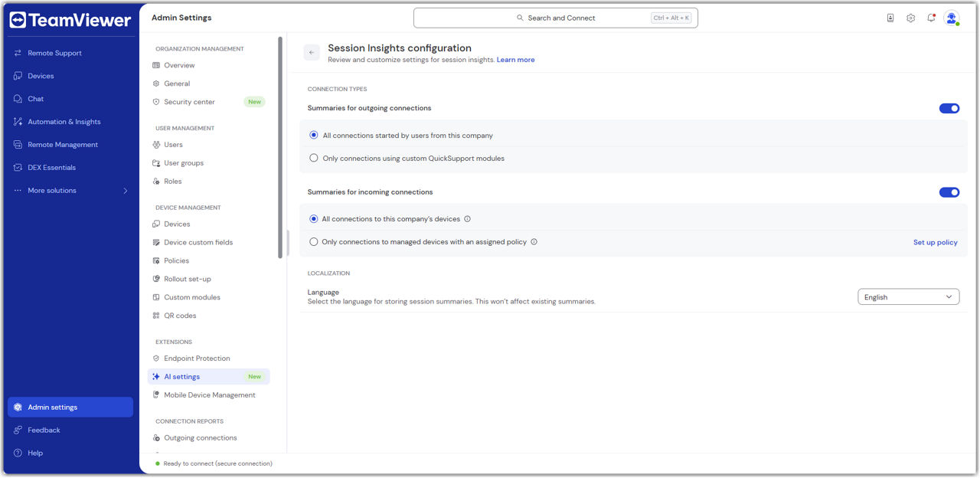Click the Device custom fields icon
The height and width of the screenshot is (478, 980).
point(156,243)
